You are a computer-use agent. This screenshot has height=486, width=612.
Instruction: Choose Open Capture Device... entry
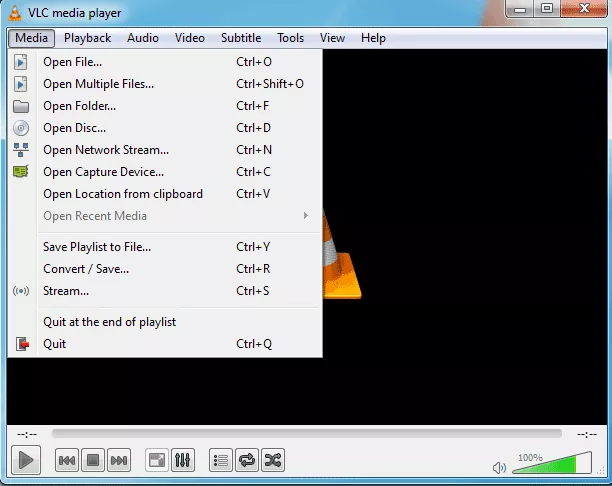[x=165, y=172]
